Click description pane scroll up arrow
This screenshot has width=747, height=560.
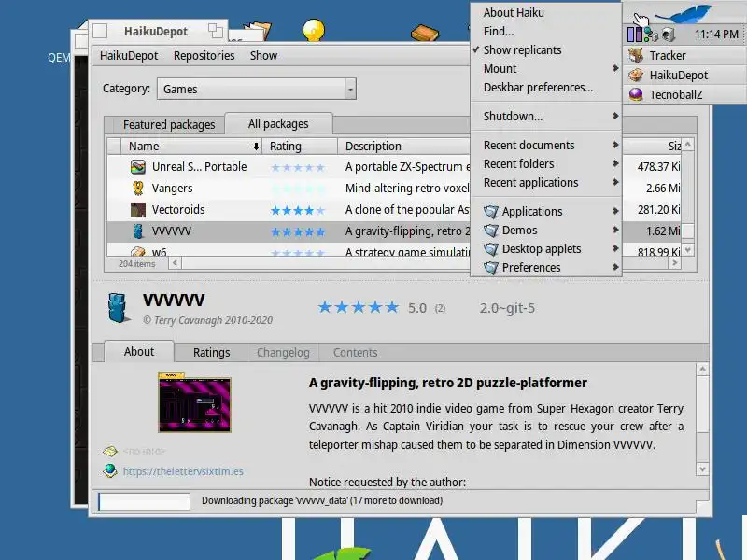702,369
